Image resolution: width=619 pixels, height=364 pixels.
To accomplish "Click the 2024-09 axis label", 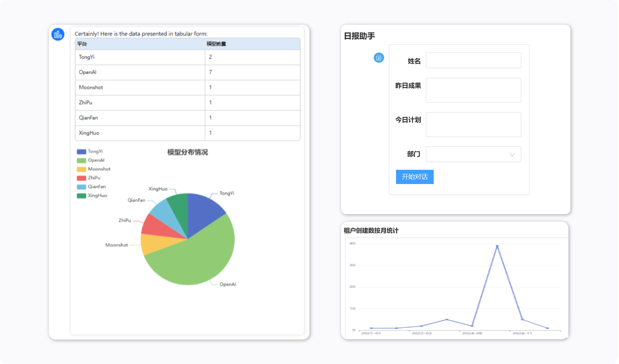I will [x=472, y=333].
